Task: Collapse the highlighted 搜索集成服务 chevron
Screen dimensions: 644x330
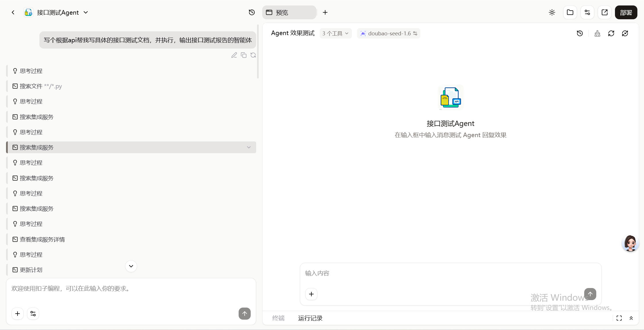Action: coord(249,147)
